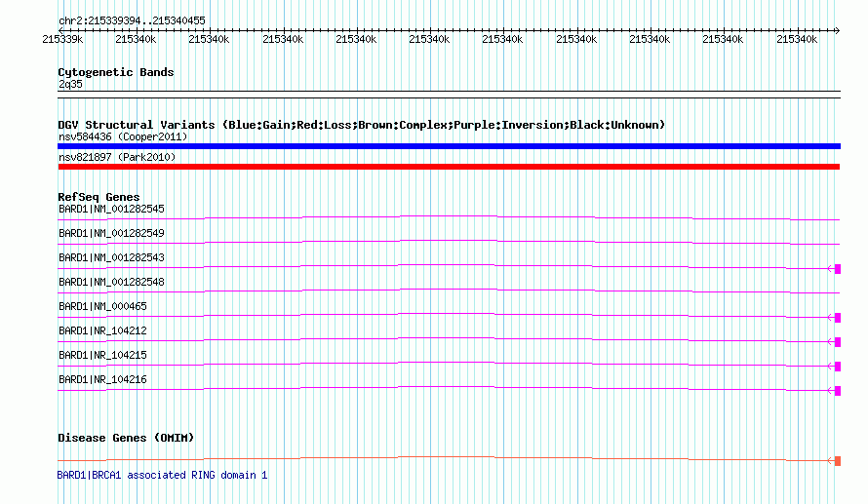
Task: Select the NM_001282548 intron line
Action: pos(449,290)
